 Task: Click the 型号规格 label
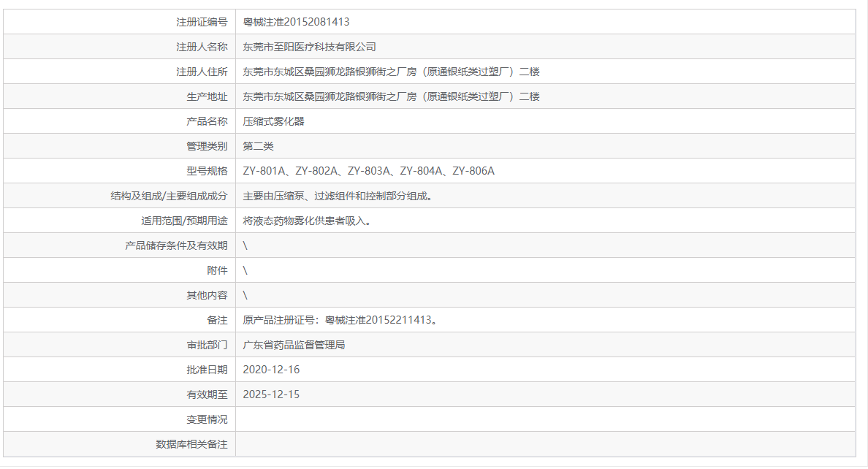207,171
